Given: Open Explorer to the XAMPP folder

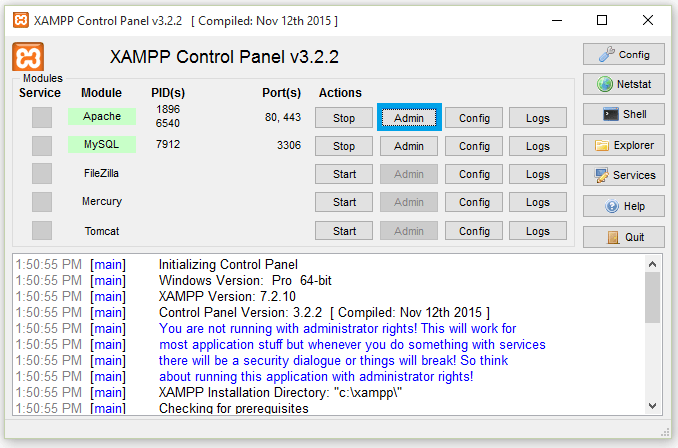Looking at the screenshot, I should pos(623,145).
